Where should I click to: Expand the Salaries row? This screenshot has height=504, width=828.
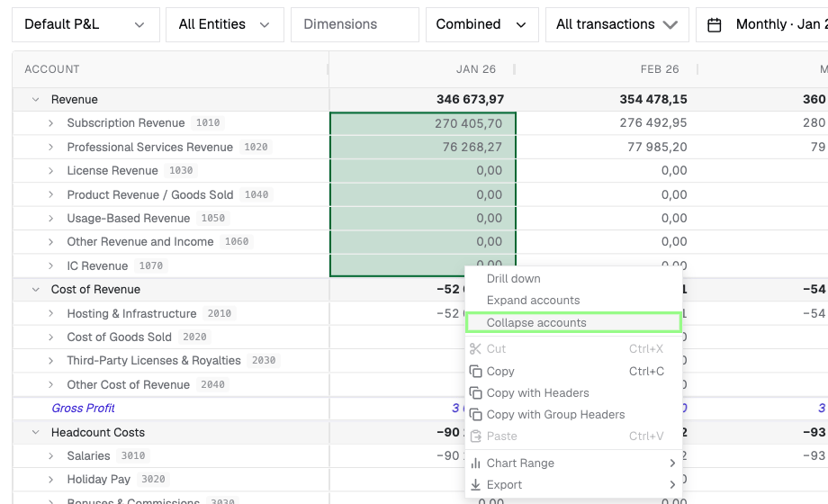[x=50, y=456]
